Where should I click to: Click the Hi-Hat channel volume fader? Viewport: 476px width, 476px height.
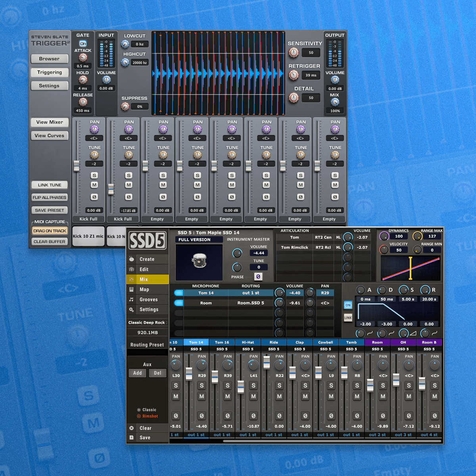tap(241, 386)
